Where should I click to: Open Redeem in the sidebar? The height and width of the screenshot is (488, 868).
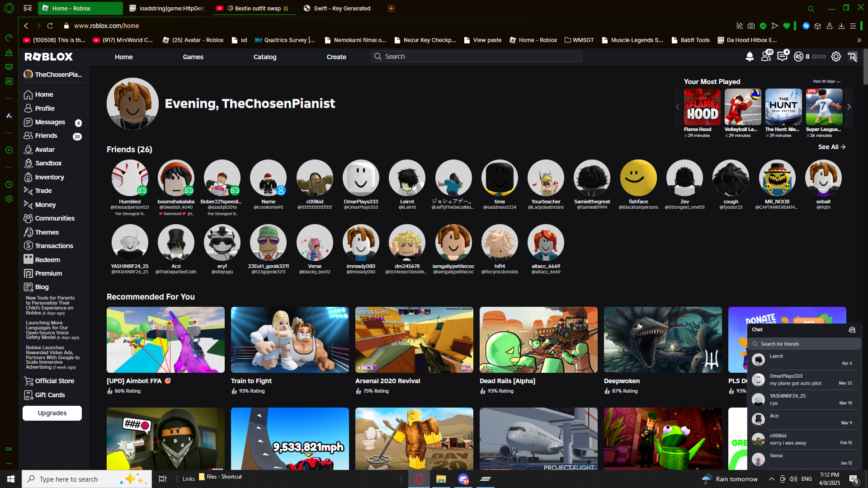[47, 260]
